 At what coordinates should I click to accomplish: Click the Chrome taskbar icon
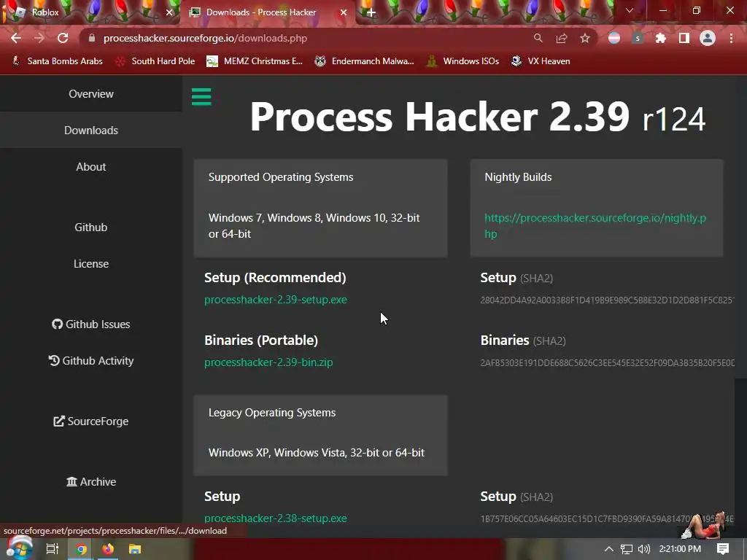(x=81, y=549)
